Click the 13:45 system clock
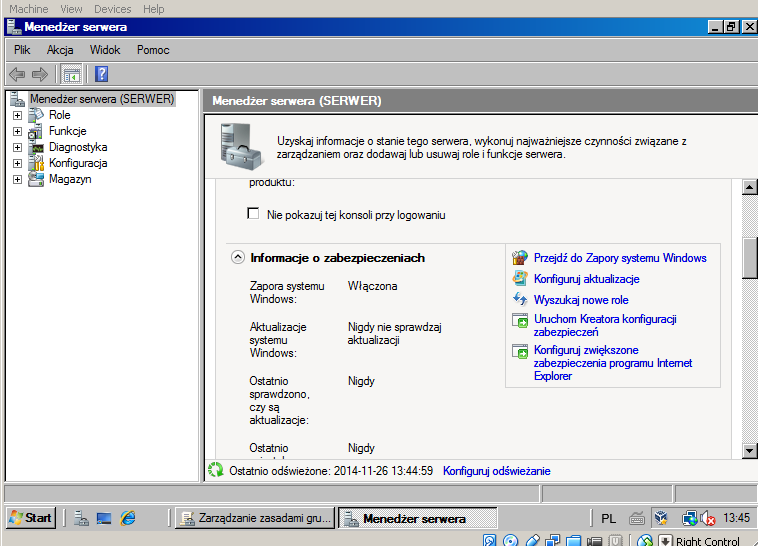Image resolution: width=758 pixels, height=546 pixels. click(736, 518)
